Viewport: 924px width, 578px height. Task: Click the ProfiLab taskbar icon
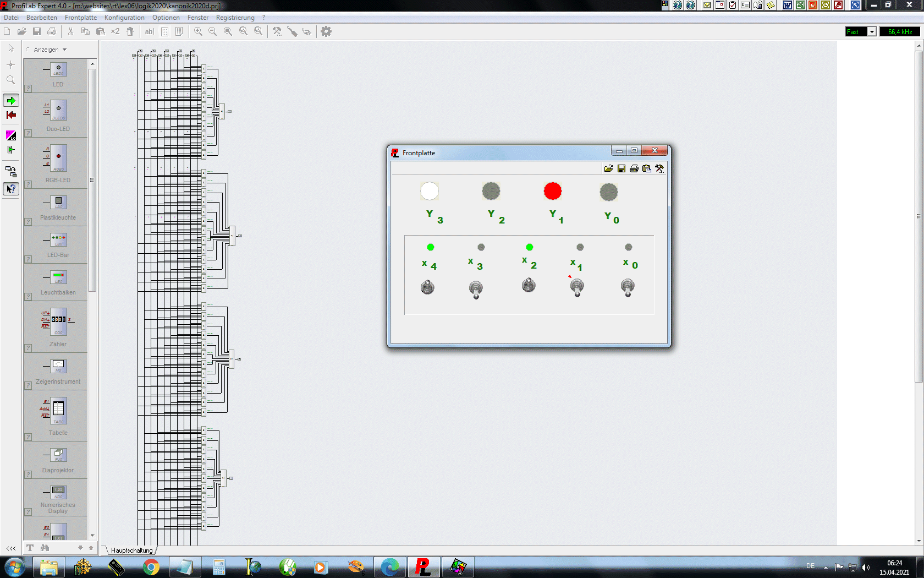coord(423,567)
